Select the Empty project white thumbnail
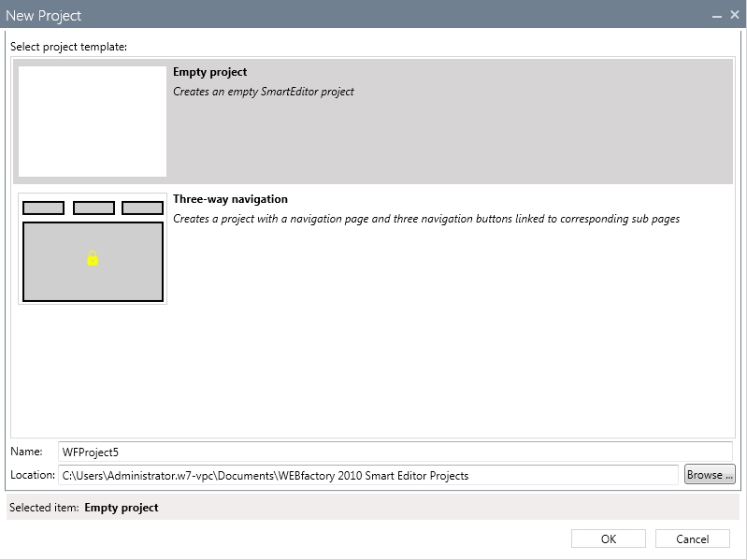 (x=93, y=122)
